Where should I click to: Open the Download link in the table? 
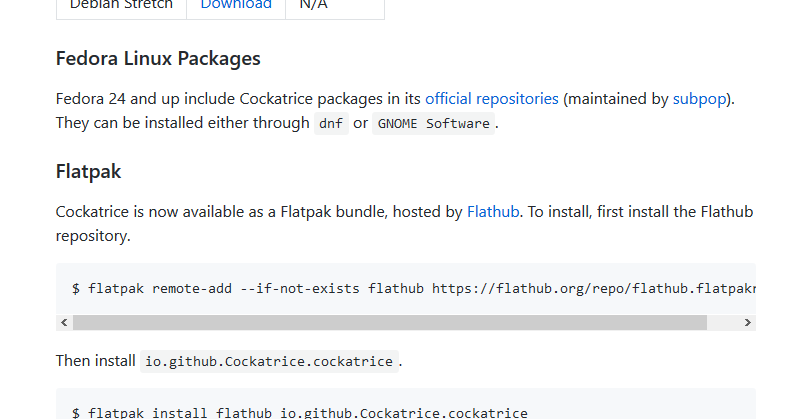pyautogui.click(x=236, y=5)
